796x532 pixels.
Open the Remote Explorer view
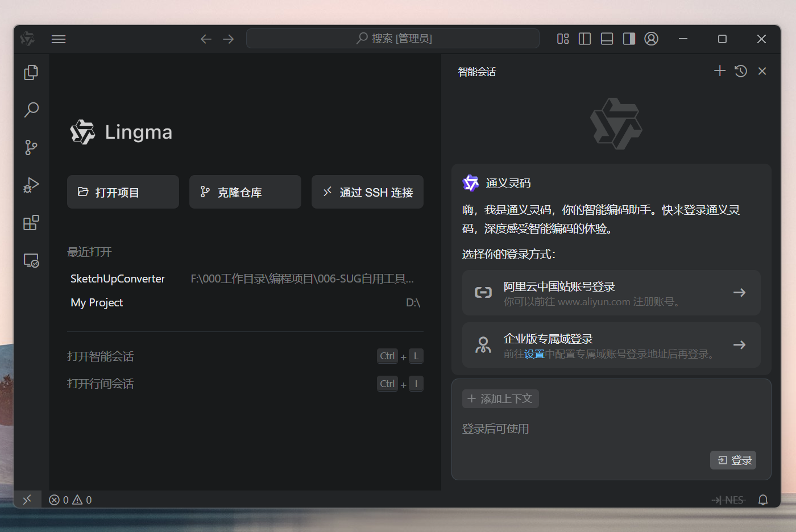[31, 261]
